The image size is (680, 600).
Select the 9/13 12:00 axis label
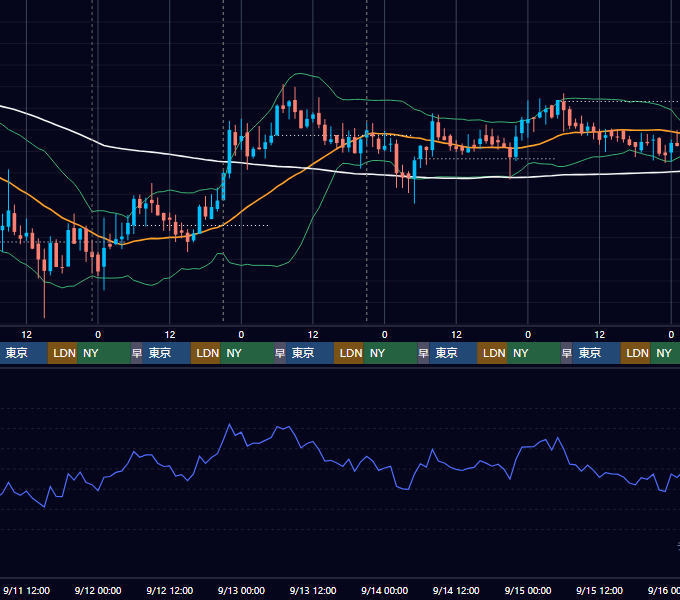pos(313,590)
